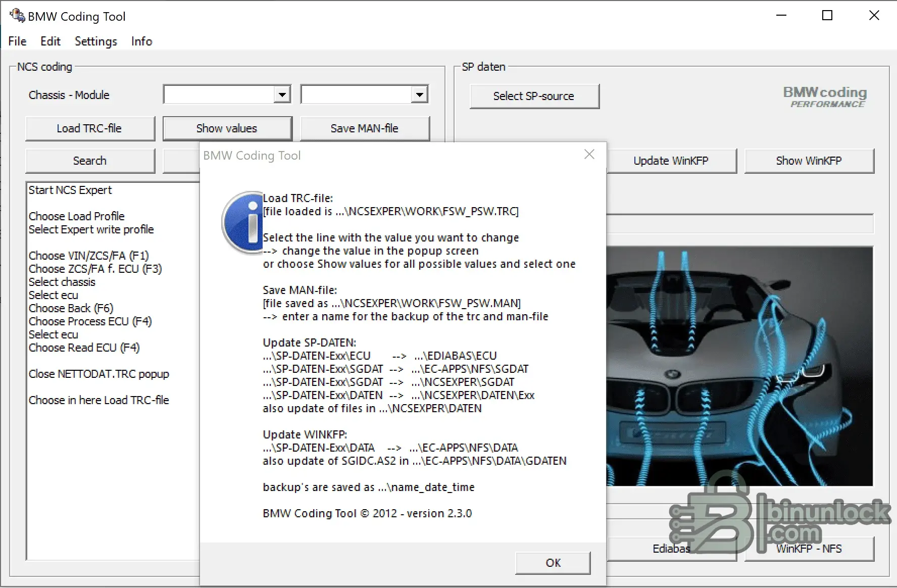Click the 'Update SP-DATEN:' heading in dialog
The height and width of the screenshot is (588, 897).
pyautogui.click(x=310, y=342)
